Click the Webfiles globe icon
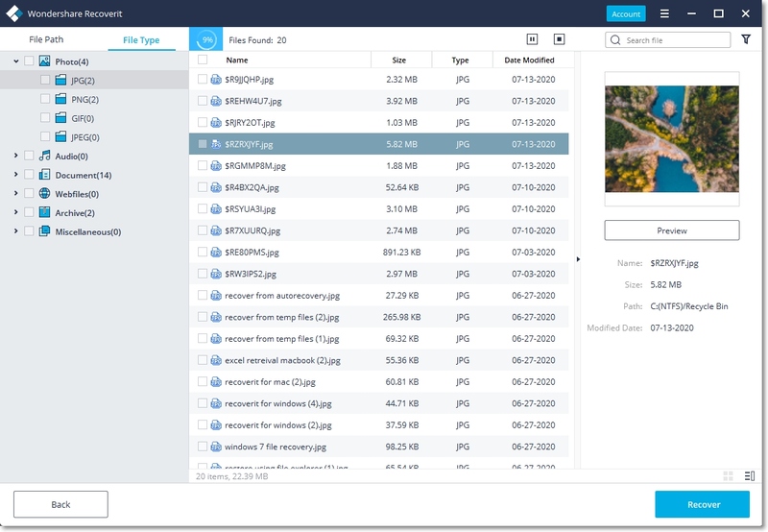The image size is (768, 532). coord(44,194)
